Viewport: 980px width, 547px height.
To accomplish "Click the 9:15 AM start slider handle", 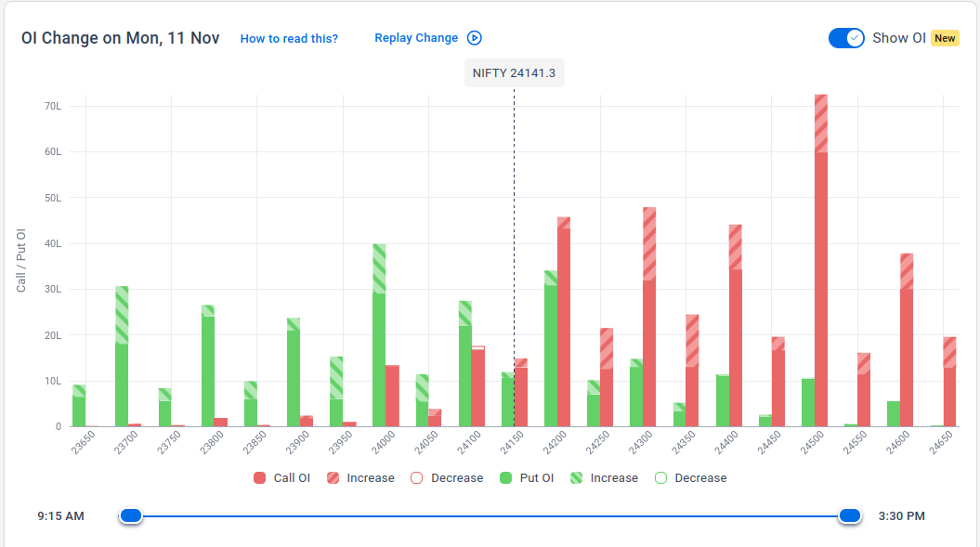I will tap(131, 515).
